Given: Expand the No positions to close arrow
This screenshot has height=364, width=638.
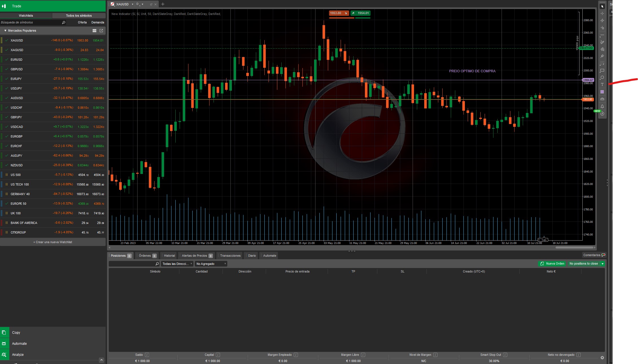Looking at the screenshot, I should point(602,264).
